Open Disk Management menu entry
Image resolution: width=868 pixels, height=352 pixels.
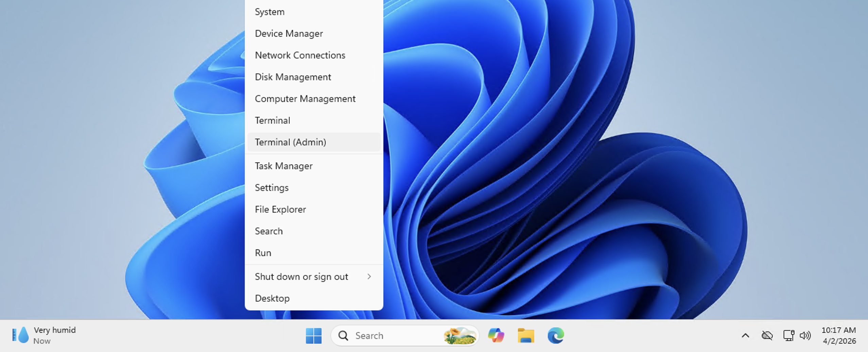[x=293, y=77]
